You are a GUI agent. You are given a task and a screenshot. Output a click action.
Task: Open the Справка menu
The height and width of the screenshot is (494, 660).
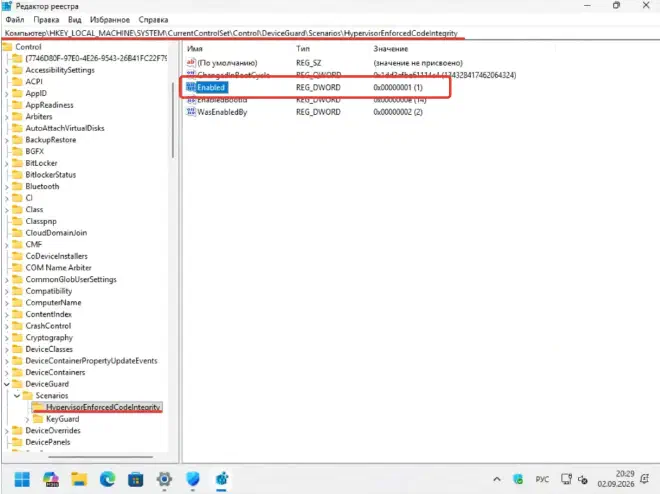tap(153, 20)
